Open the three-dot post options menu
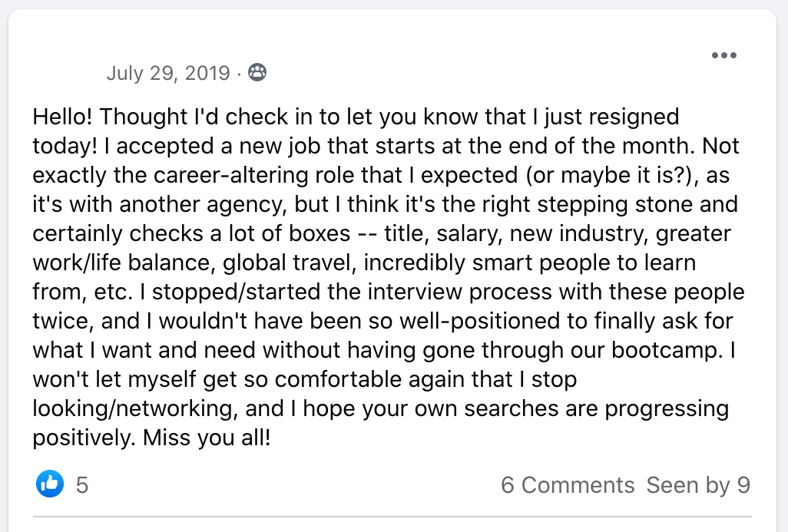 coord(723,55)
